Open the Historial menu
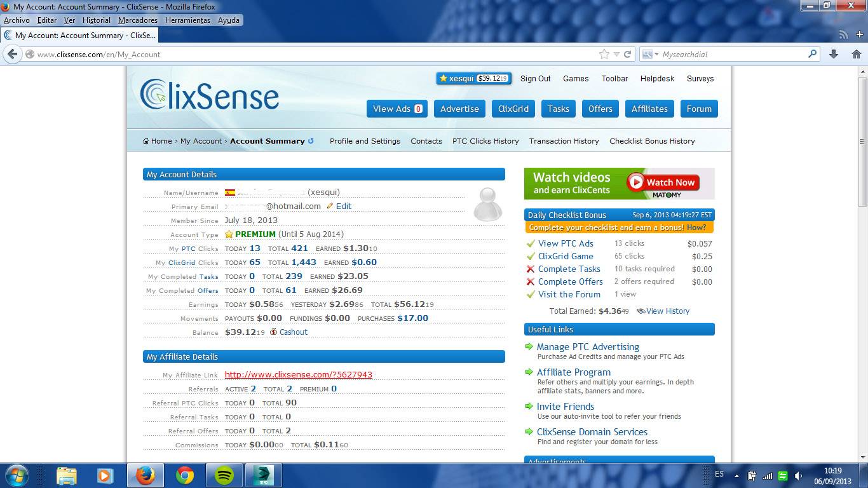This screenshot has width=868, height=488. tap(97, 20)
